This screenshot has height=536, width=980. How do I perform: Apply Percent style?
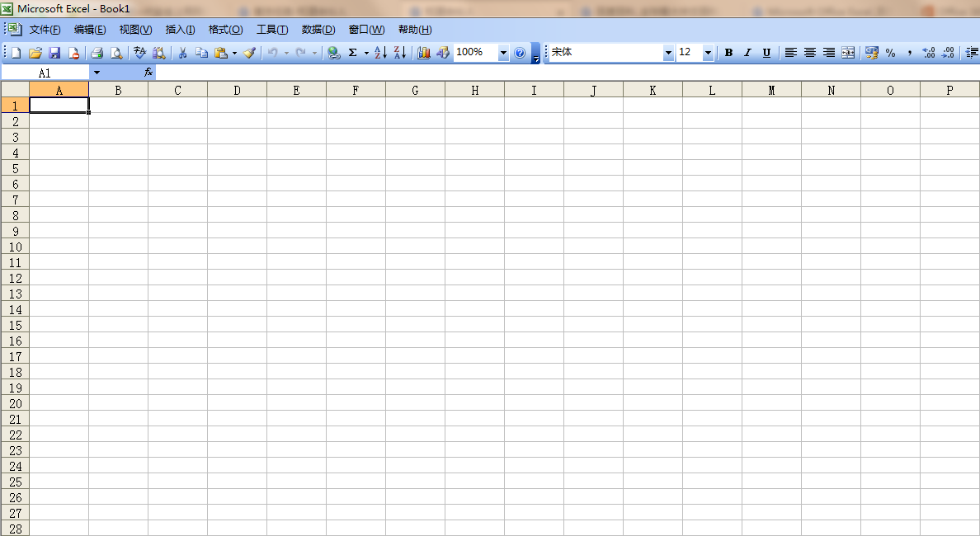(891, 53)
